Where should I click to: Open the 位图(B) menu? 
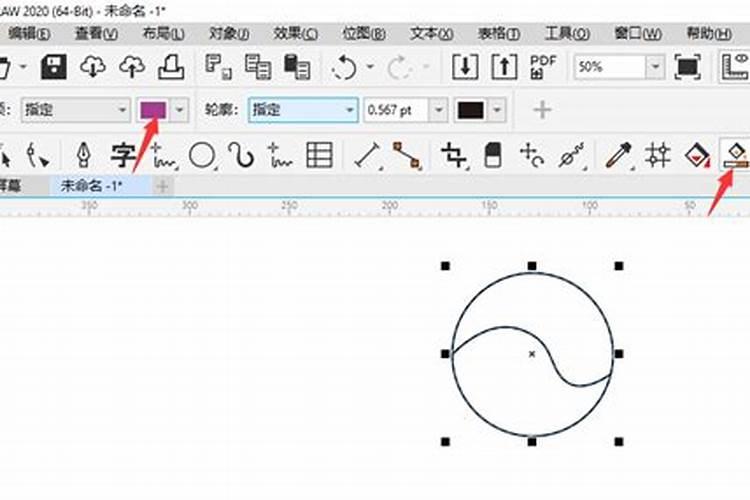(x=364, y=33)
